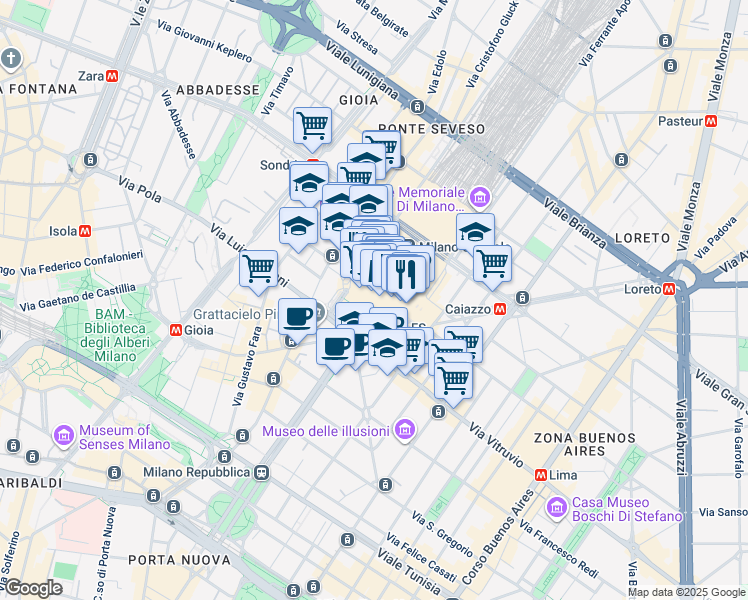Select the Loreto metro station icon
Viewport: 748px width, 600px height.
click(x=669, y=289)
